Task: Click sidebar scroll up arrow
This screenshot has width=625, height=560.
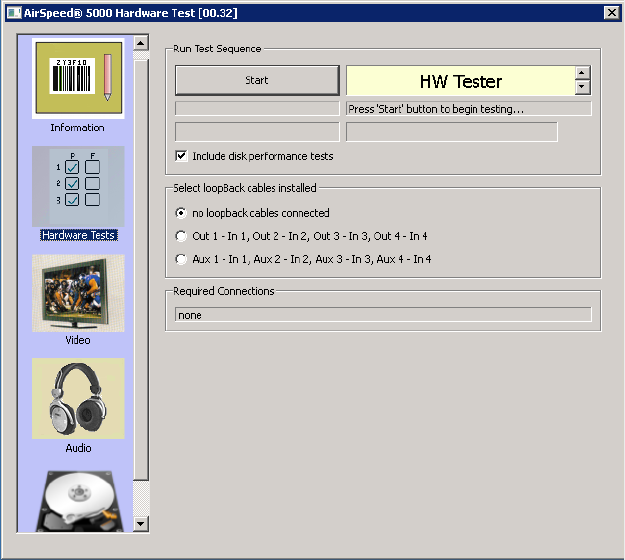Action: click(141, 43)
